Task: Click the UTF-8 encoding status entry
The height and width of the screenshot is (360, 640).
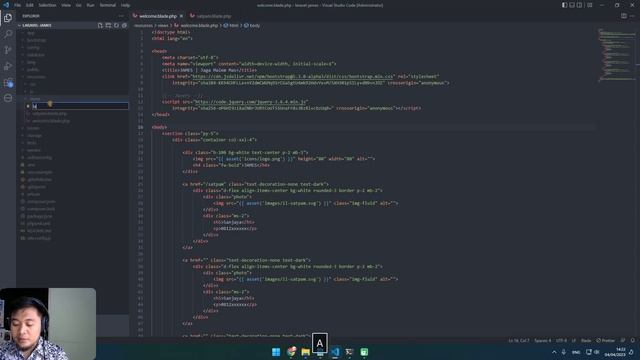Action: (561, 340)
